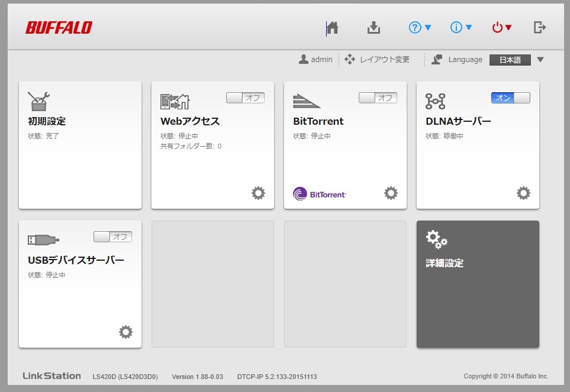Click the admin user label

pyautogui.click(x=315, y=59)
